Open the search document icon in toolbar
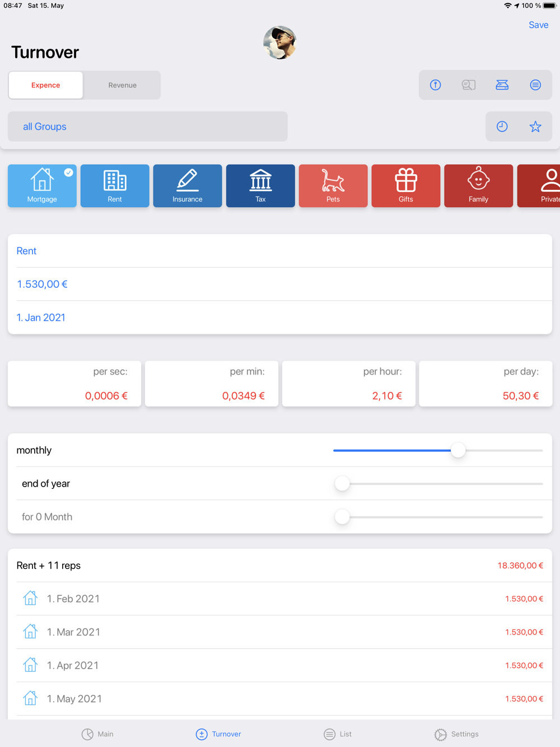 pos(469,85)
